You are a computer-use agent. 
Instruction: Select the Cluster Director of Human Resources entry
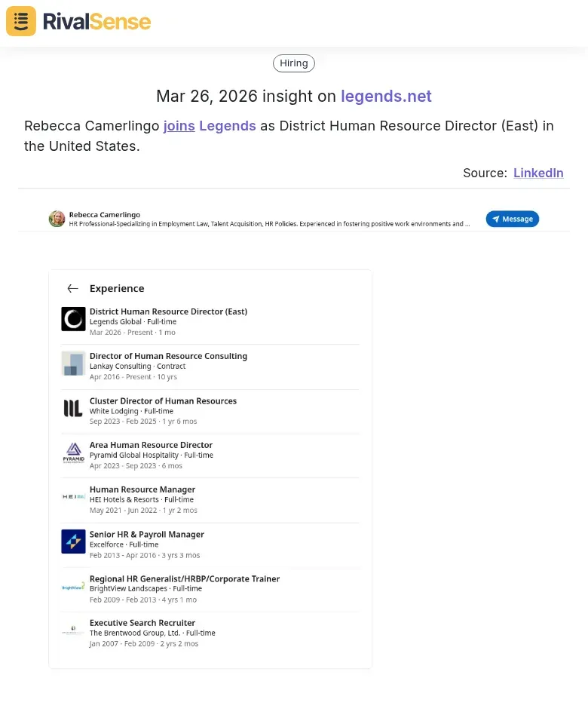click(163, 401)
